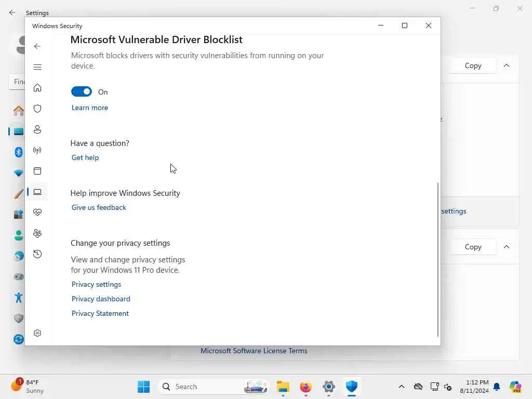The height and width of the screenshot is (399, 532).
Task: Collapse lower section chevron in Settings
Action: [507, 247]
